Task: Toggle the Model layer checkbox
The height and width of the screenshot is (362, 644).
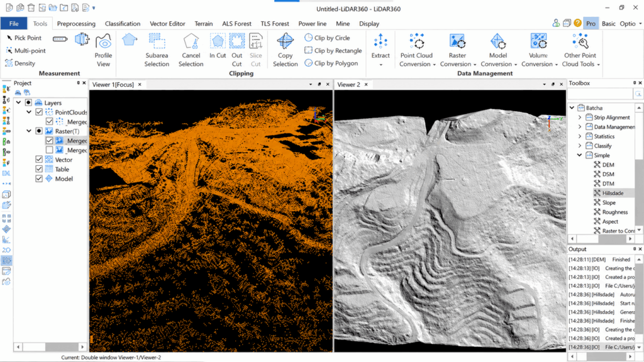Action: (39, 178)
